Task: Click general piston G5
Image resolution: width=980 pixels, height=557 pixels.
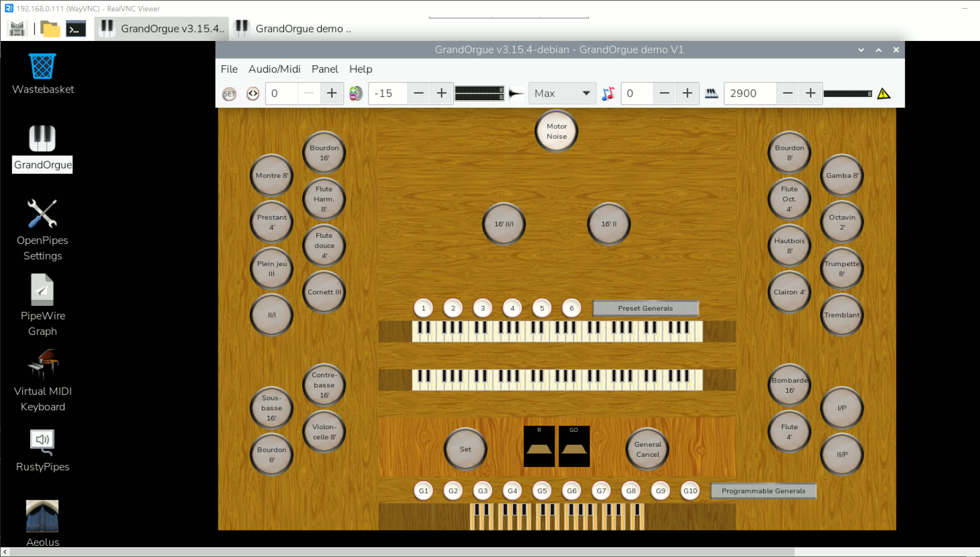Action: click(542, 491)
